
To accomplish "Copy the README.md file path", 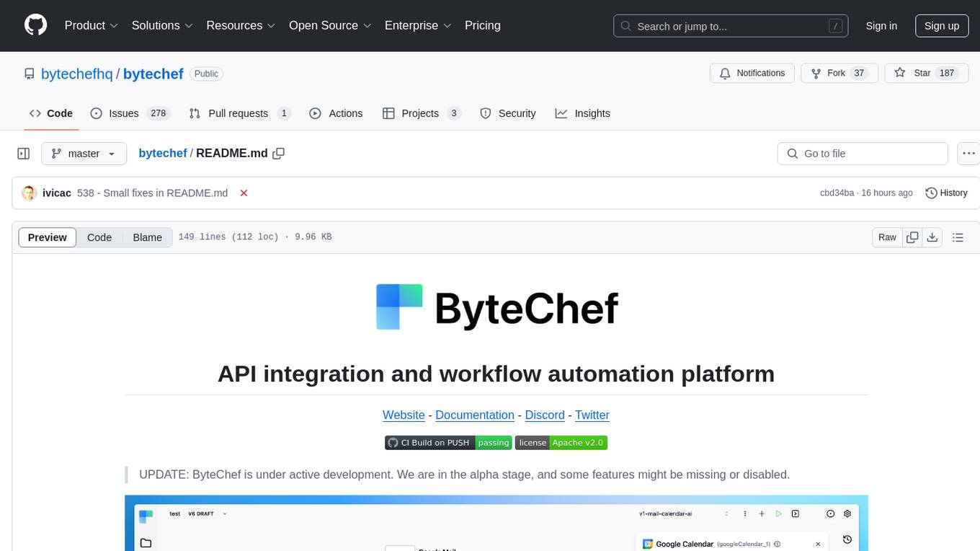I will click(x=279, y=153).
